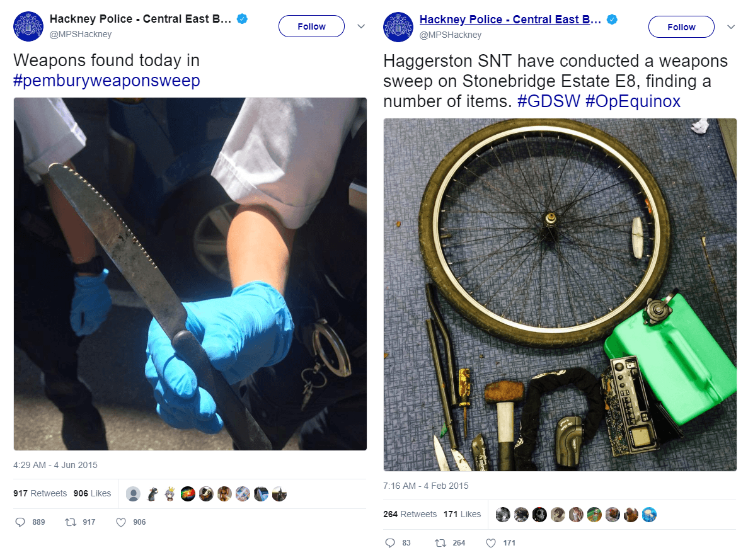The image size is (748, 560).
Task: Retweet the Haggerston SNT weapons sweep tweet
Action: point(440,543)
